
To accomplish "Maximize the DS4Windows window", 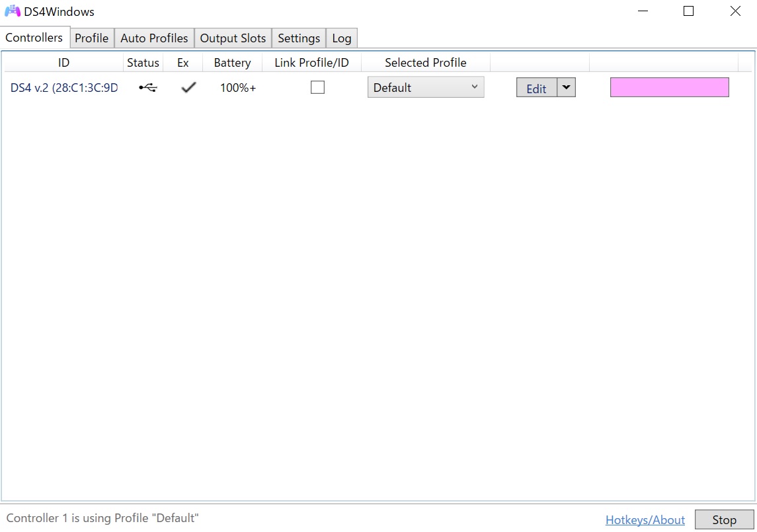I will [688, 11].
